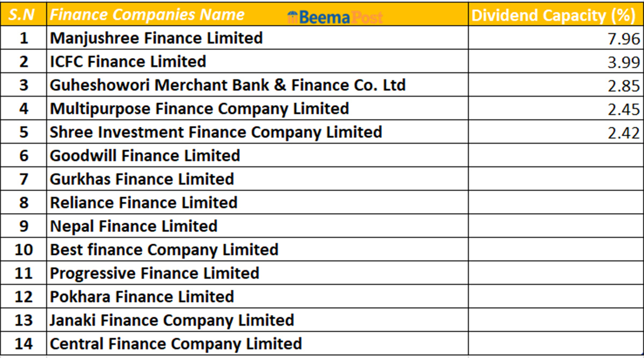Select Best finance Company Limited cell
Viewport: 644px width, 358px height.
pyautogui.click(x=164, y=250)
